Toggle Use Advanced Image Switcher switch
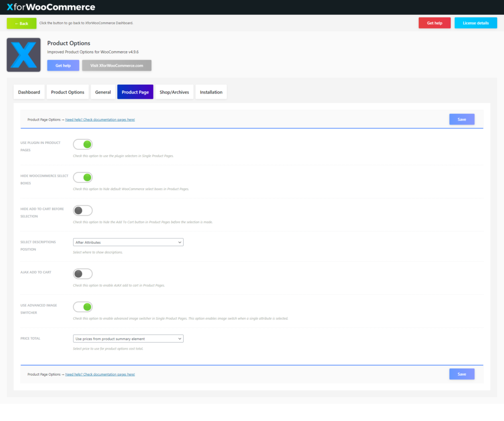504x421 pixels. [x=83, y=307]
